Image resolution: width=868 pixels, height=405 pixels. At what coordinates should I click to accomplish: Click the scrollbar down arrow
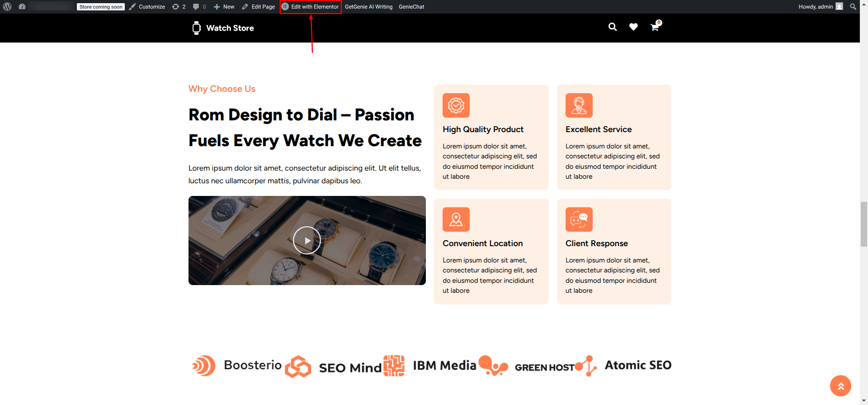pos(864,401)
